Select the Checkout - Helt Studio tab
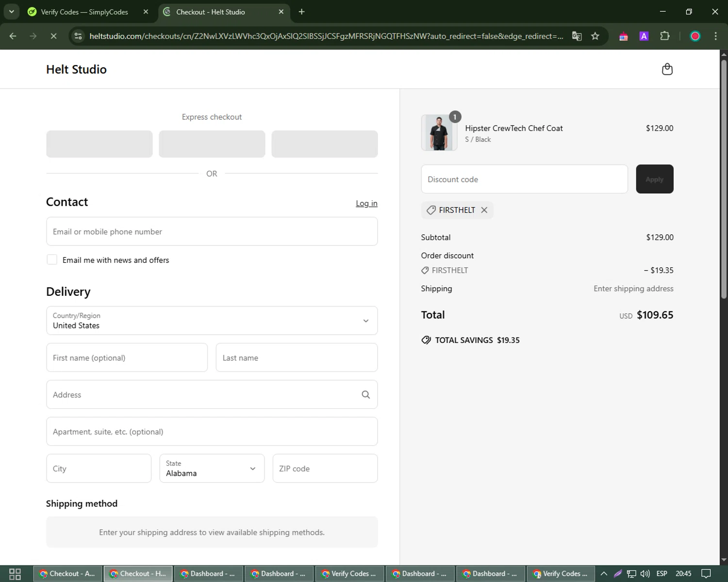Screen dimensions: 728x582 tap(210, 12)
